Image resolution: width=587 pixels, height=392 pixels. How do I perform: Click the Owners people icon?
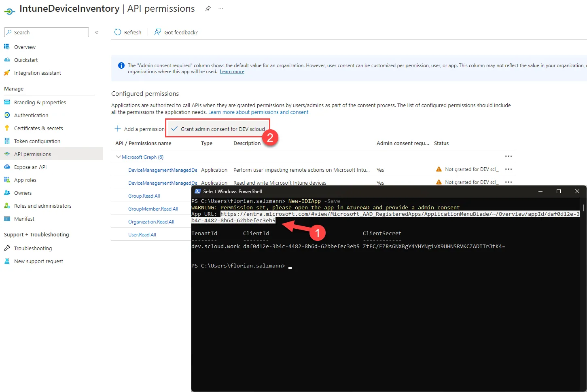coord(7,193)
